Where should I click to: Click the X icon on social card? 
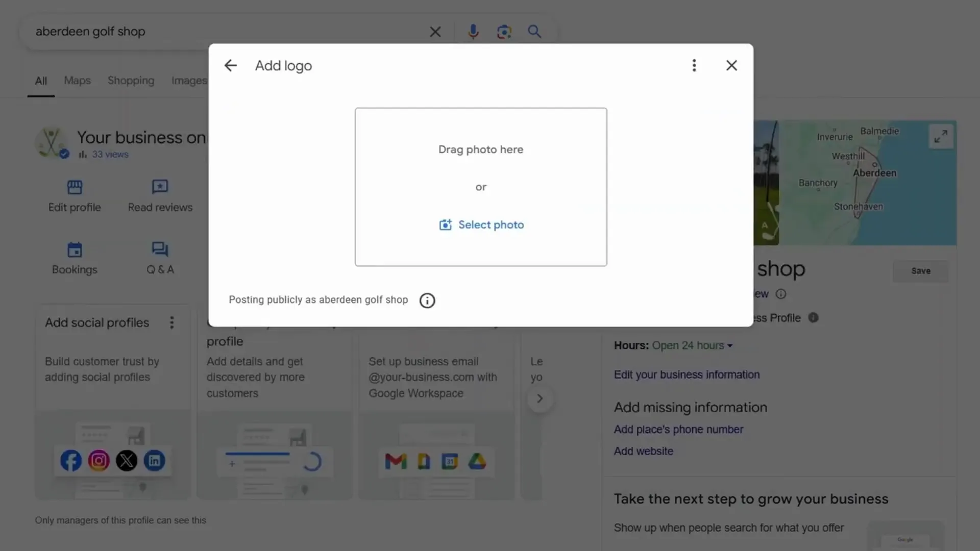tap(127, 461)
